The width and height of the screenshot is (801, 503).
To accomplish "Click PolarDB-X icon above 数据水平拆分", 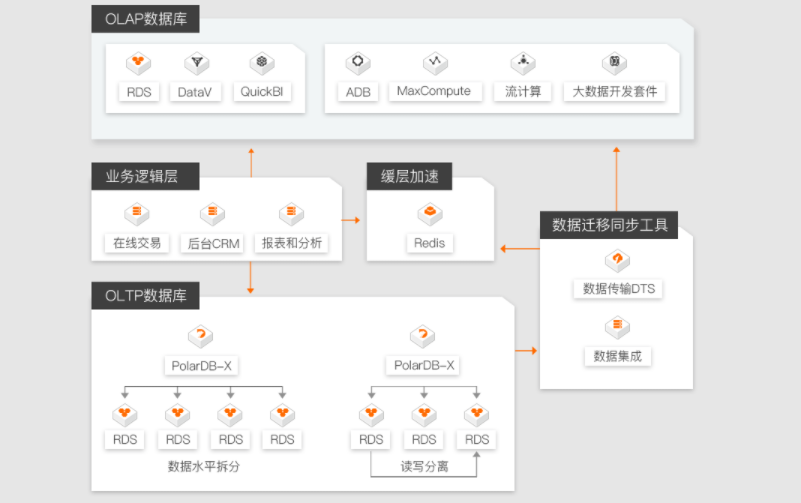I will [201, 336].
